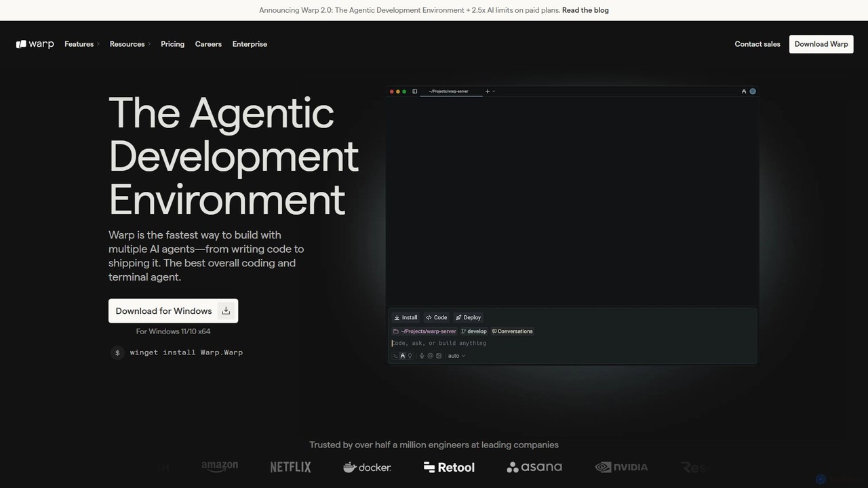This screenshot has width=868, height=488.
Task: Follow the Read the blog link
Action: pos(585,10)
